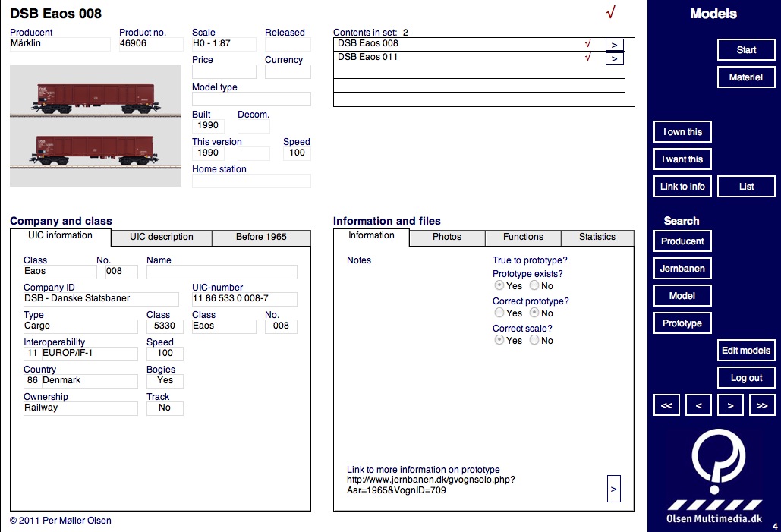This screenshot has height=532, width=781.
Task: Click the empty Home station field
Action: [x=251, y=181]
